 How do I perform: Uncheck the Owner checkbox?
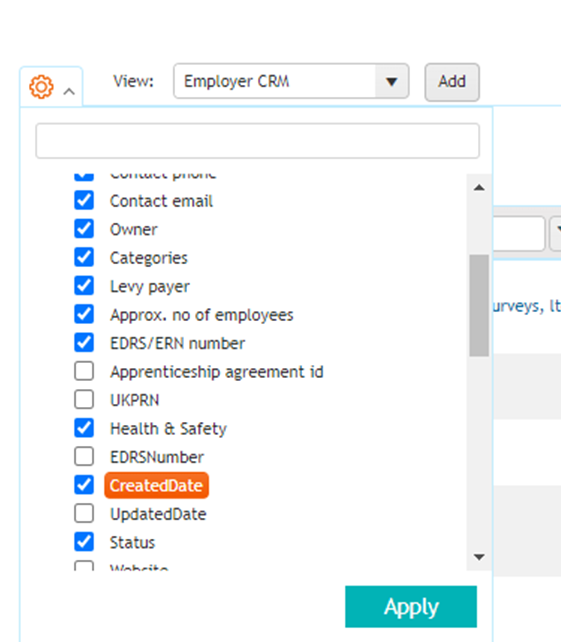pyautogui.click(x=84, y=228)
